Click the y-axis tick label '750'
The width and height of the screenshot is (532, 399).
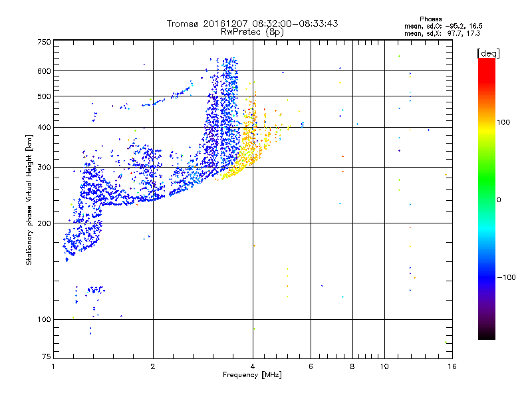(44, 42)
